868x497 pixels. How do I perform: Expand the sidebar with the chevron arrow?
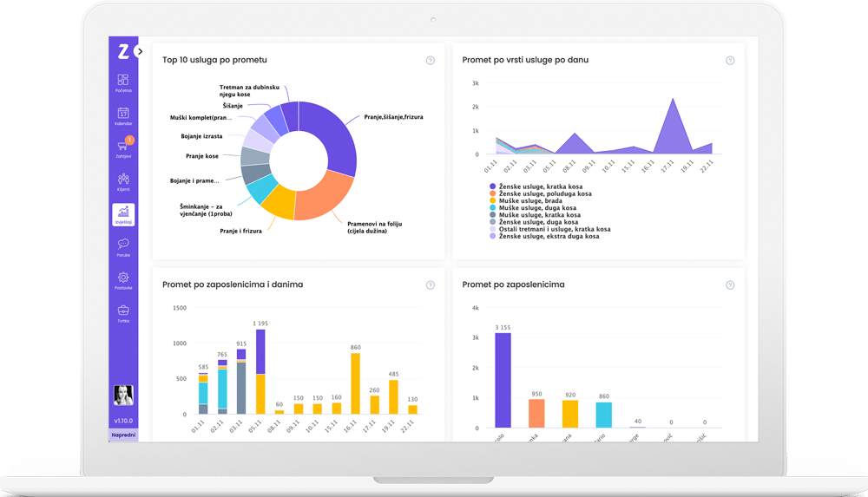[140, 51]
